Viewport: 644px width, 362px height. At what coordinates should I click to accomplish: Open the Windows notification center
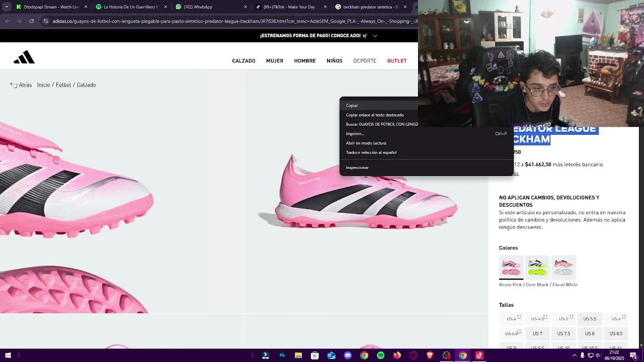click(x=633, y=355)
